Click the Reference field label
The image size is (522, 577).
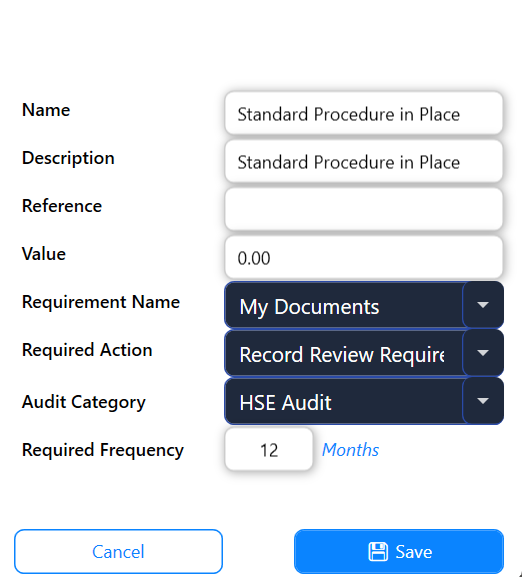[x=62, y=206]
